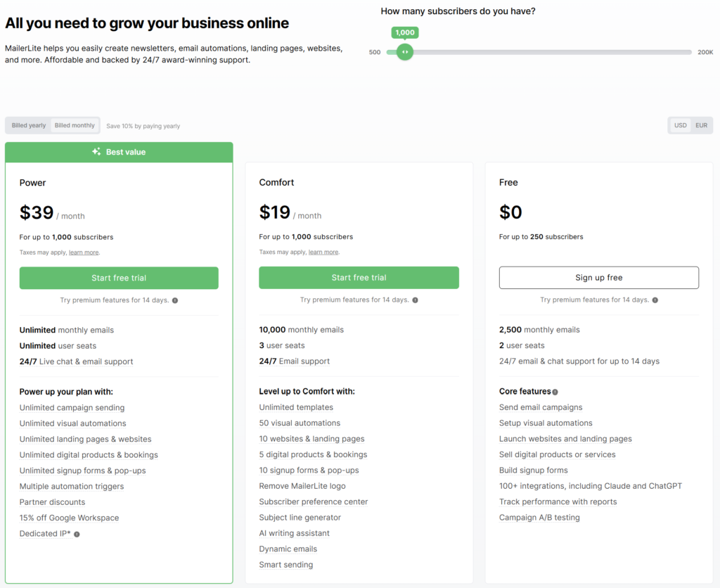Image resolution: width=720 pixels, height=588 pixels.
Task: Click Unlimited visual automations feature
Action: (72, 423)
